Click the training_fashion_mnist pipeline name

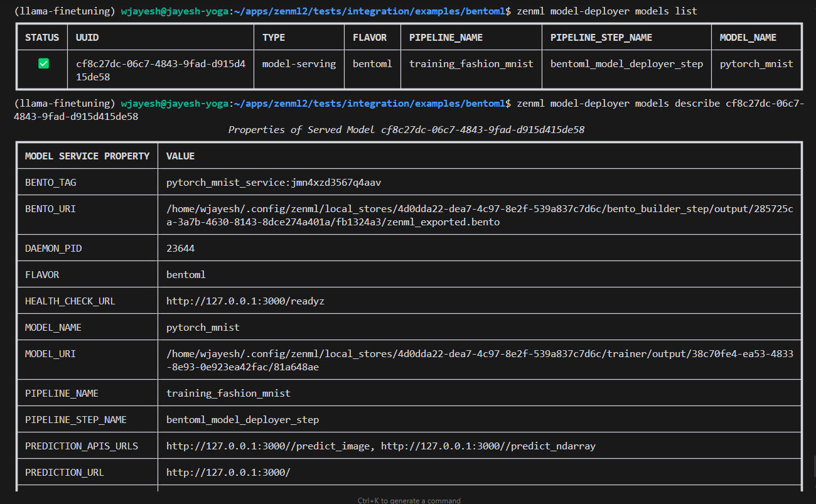coord(471,63)
